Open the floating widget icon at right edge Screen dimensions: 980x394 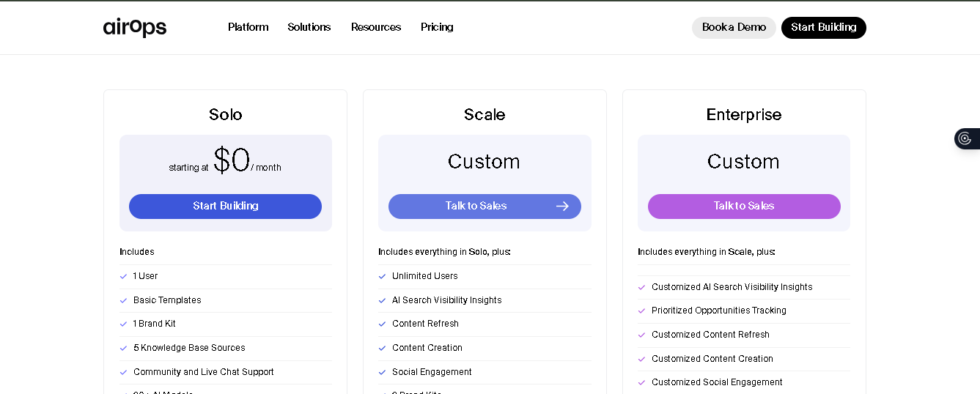pyautogui.click(x=966, y=138)
